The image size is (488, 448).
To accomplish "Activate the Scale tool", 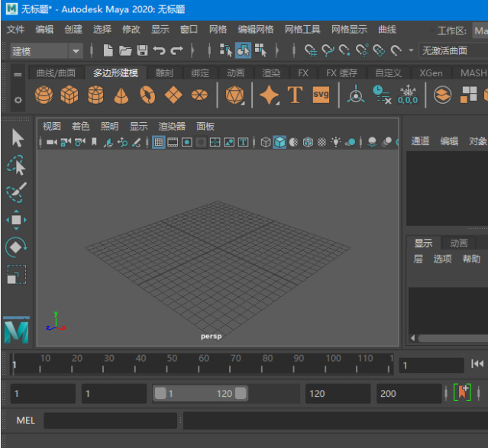I will 16,275.
